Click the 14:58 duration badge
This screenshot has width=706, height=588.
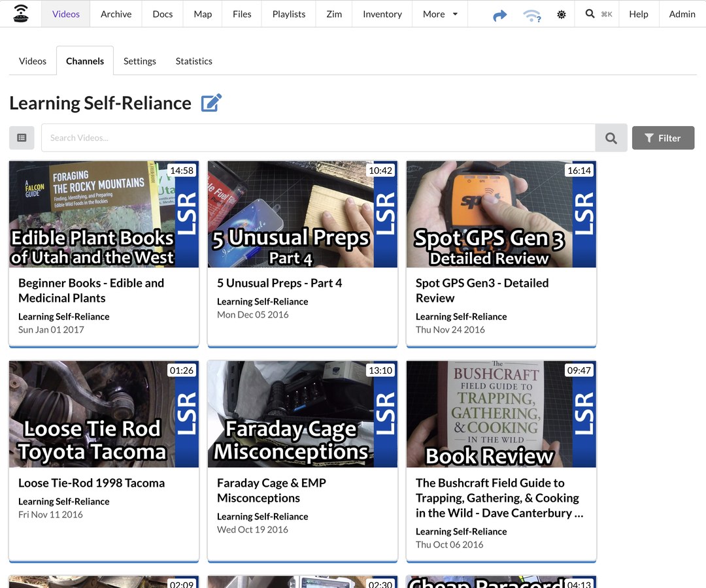[182, 171]
